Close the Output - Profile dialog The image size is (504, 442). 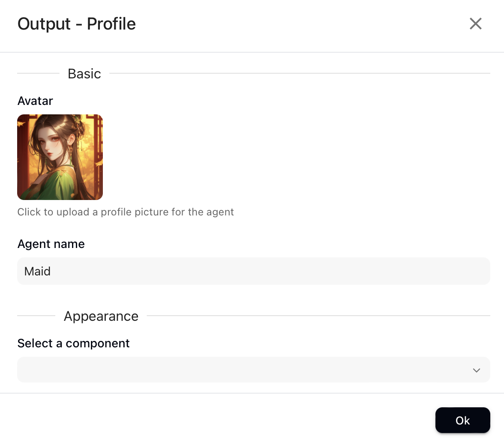pos(476,24)
